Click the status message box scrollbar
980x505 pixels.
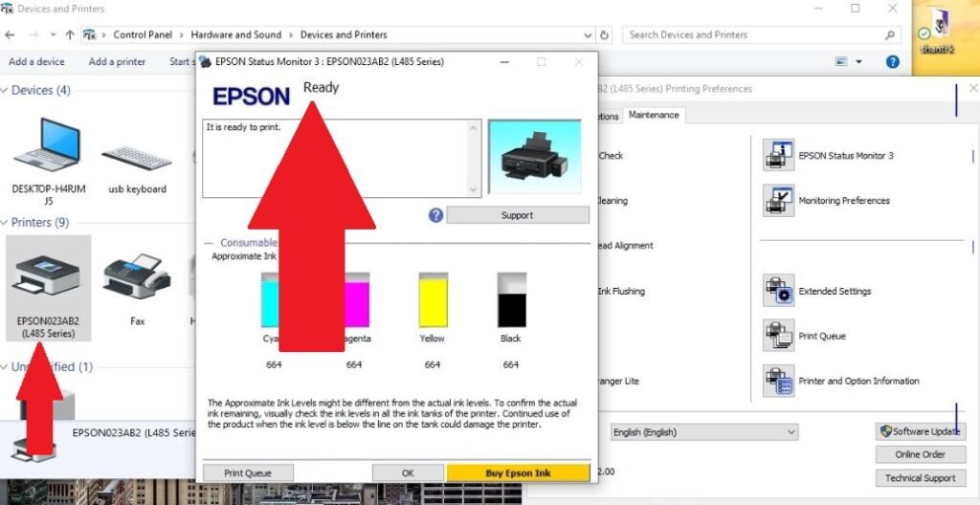[x=473, y=158]
